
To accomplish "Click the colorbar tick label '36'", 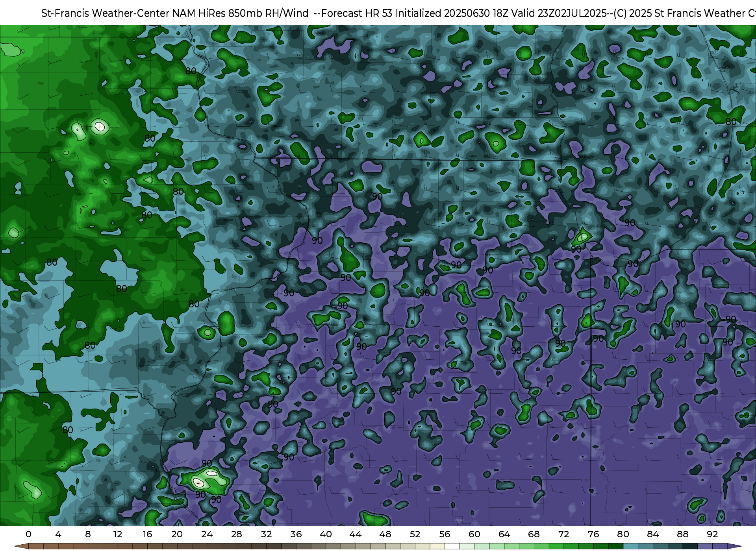I will coord(296,534).
